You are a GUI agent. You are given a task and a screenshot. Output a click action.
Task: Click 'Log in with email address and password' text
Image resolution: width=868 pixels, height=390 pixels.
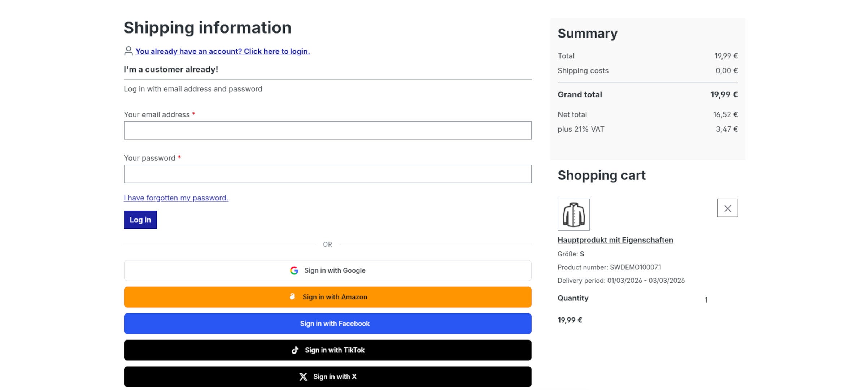coord(193,89)
